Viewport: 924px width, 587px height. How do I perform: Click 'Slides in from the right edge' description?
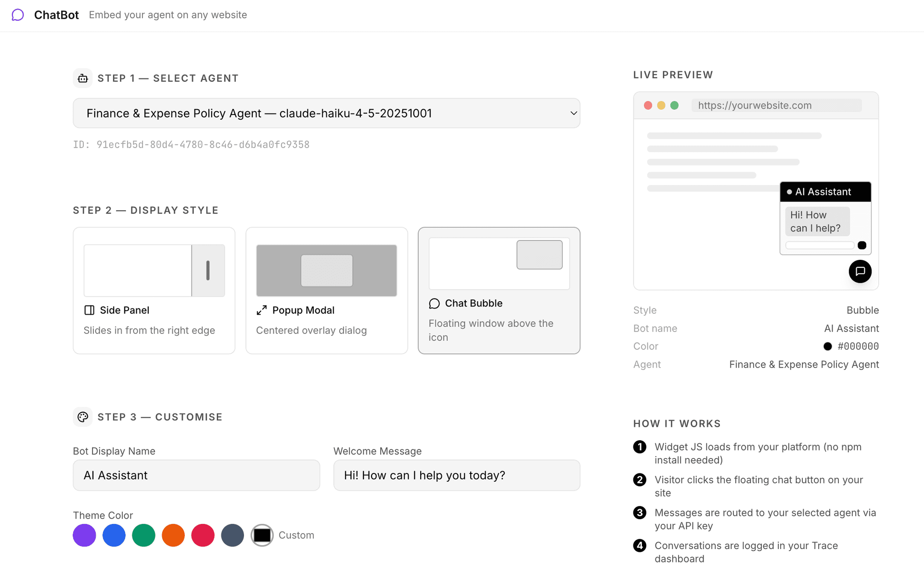(149, 331)
